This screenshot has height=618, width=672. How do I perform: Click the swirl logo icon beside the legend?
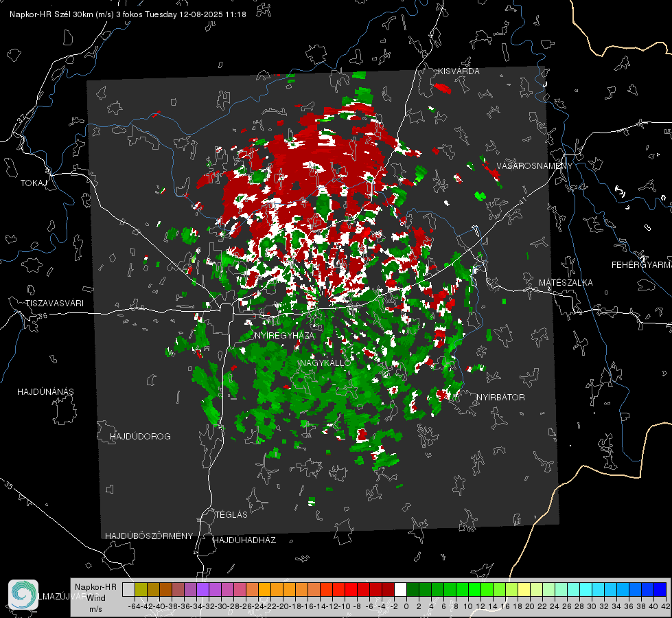click(23, 595)
